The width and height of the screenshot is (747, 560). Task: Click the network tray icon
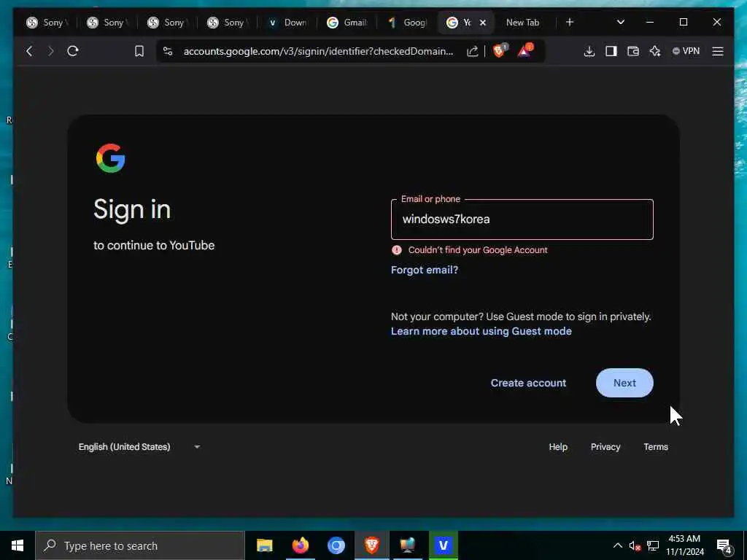pyautogui.click(x=653, y=545)
